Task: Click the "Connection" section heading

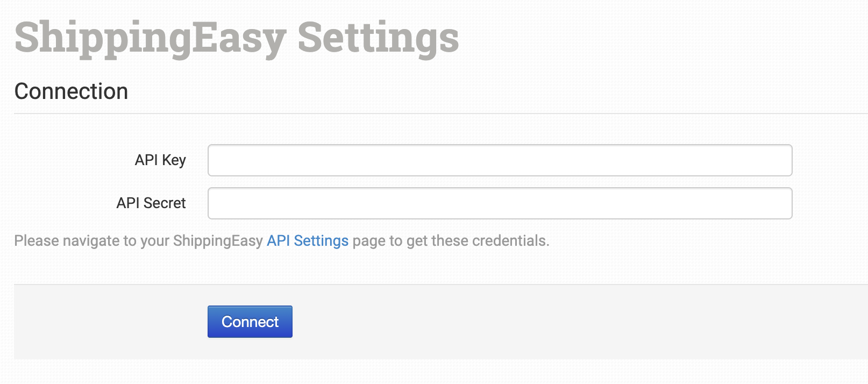Action: pyautogui.click(x=71, y=91)
